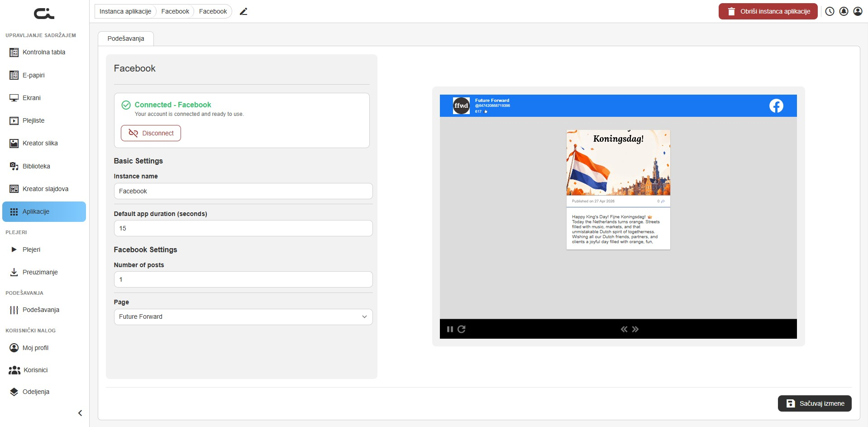Click the Instanca aplikacije breadcrumb
Image resolution: width=868 pixels, height=427 pixels.
(x=125, y=11)
